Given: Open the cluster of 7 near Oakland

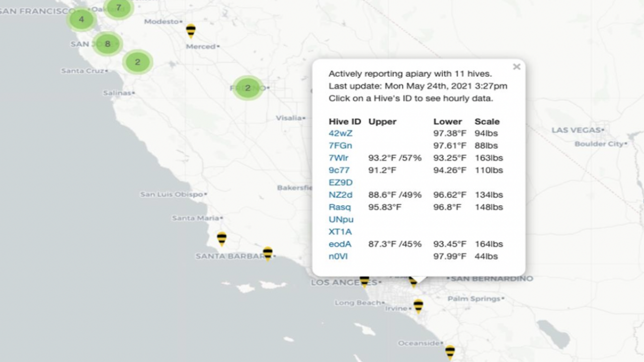Looking at the screenshot, I should pos(118,8).
